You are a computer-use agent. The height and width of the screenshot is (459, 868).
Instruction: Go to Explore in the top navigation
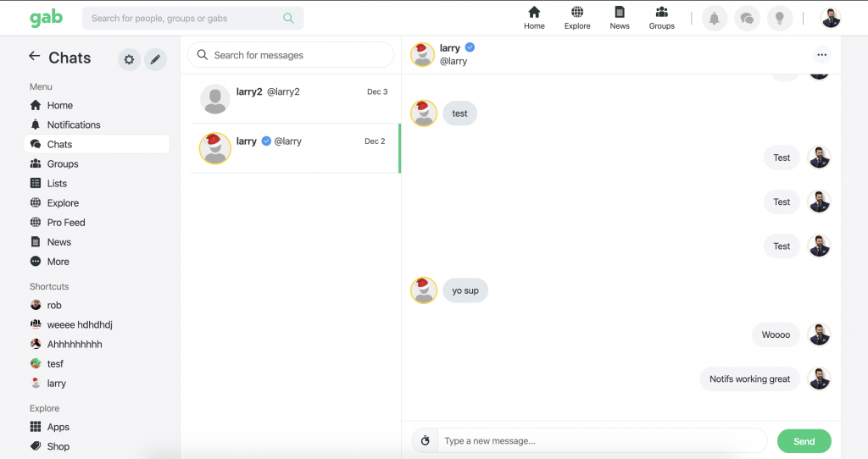click(x=577, y=18)
